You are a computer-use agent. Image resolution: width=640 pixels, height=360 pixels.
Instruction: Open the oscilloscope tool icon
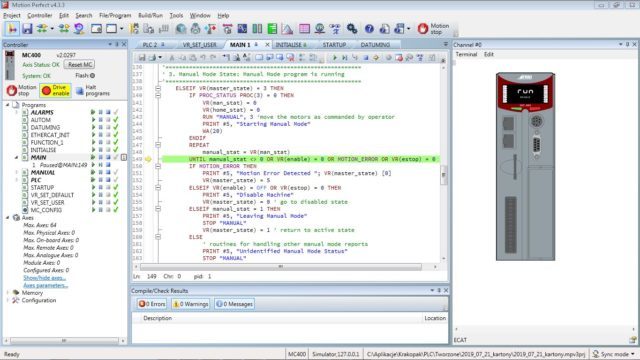[x=242, y=29]
